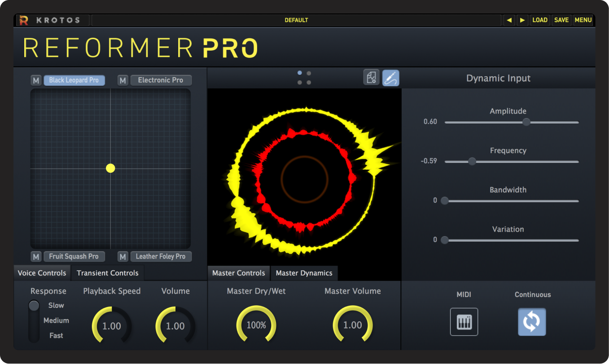
Task: Click the SAVE button
Action: (x=561, y=20)
